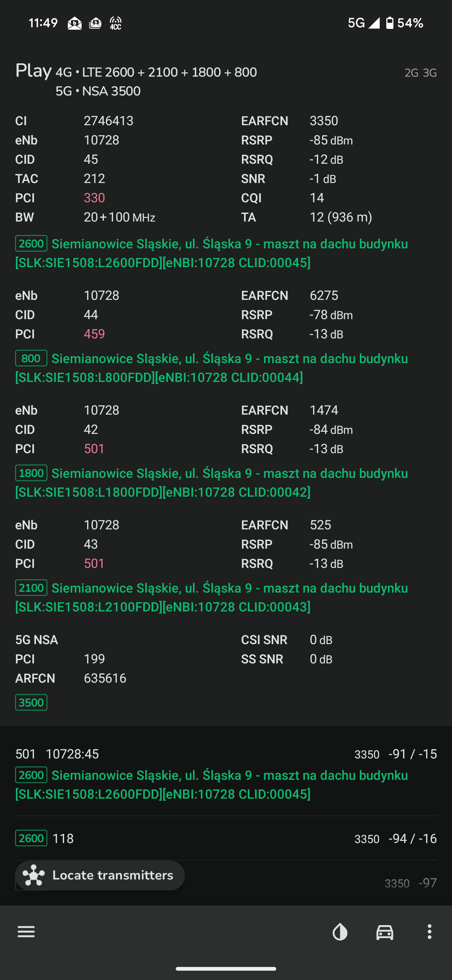Open the three-dot overflow menu

429,932
